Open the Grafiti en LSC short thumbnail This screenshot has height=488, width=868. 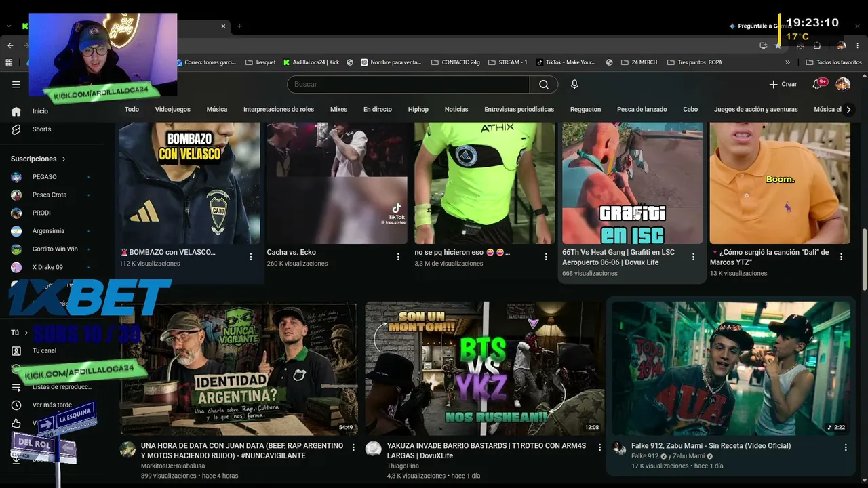click(632, 183)
